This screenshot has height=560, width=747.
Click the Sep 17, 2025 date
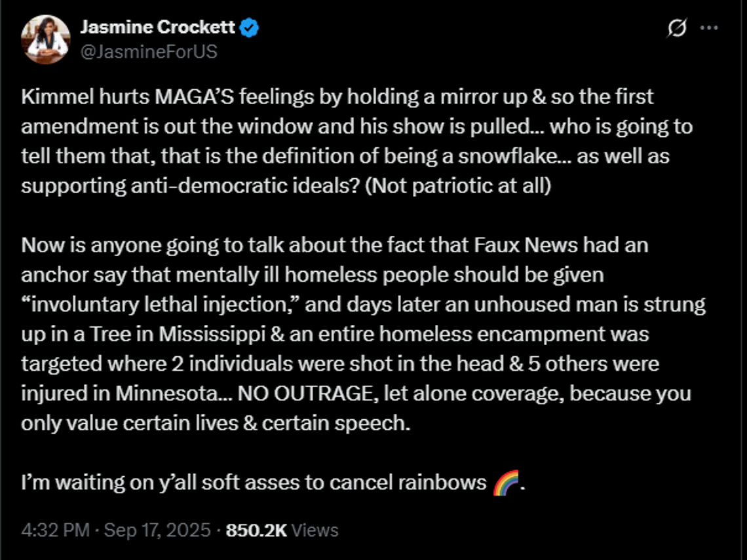point(157,530)
